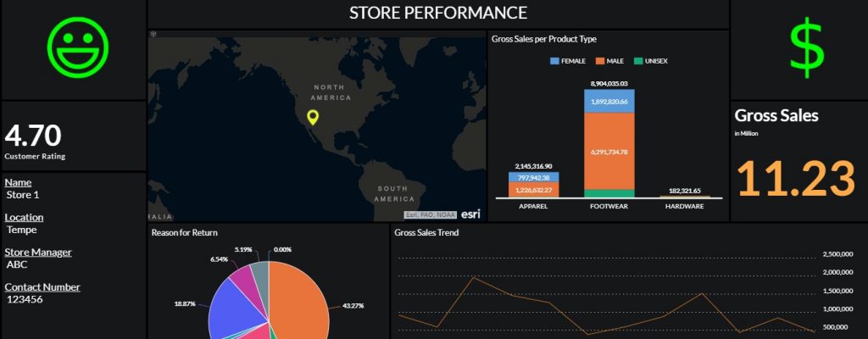Click the Gross Sales Trend title
This screenshot has height=339, width=868.
426,233
